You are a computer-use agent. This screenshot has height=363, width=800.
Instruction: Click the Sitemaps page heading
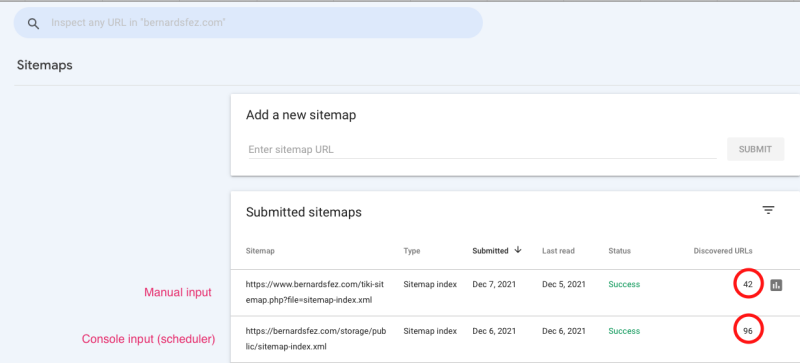45,65
